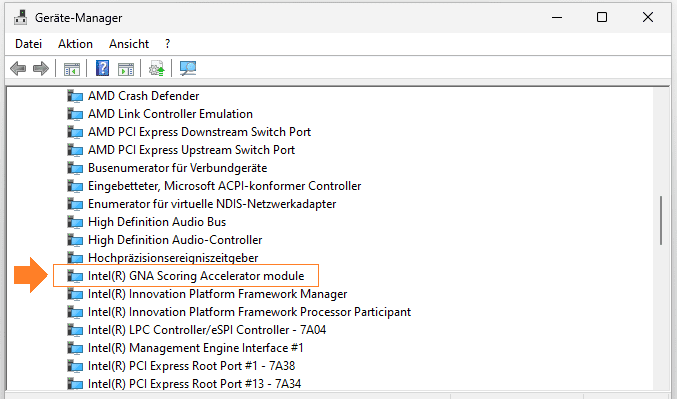Open the Ansicht menu
The image size is (677, 399).
[x=129, y=44]
